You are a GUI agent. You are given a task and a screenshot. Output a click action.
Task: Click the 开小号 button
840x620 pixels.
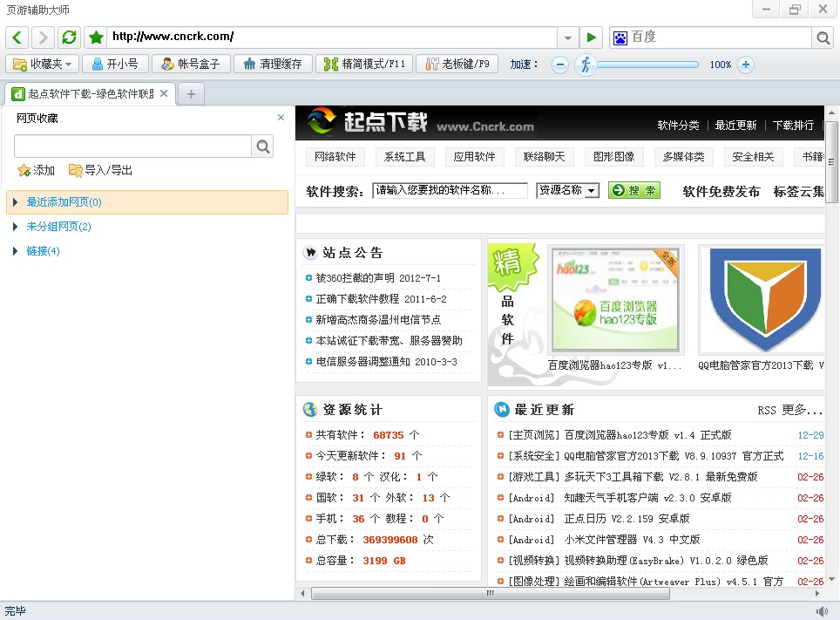click(115, 65)
